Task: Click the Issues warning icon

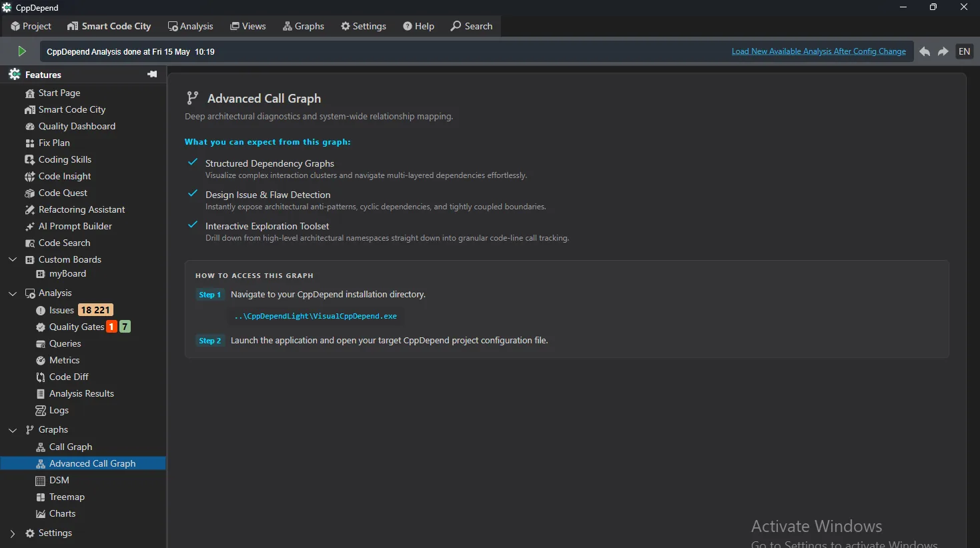Action: click(41, 311)
